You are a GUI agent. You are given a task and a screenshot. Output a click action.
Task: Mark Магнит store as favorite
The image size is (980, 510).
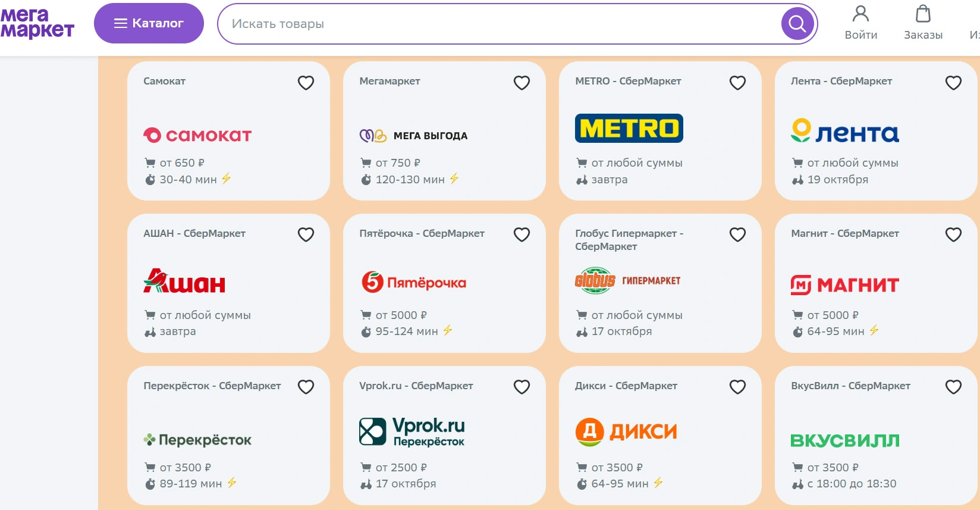click(953, 234)
